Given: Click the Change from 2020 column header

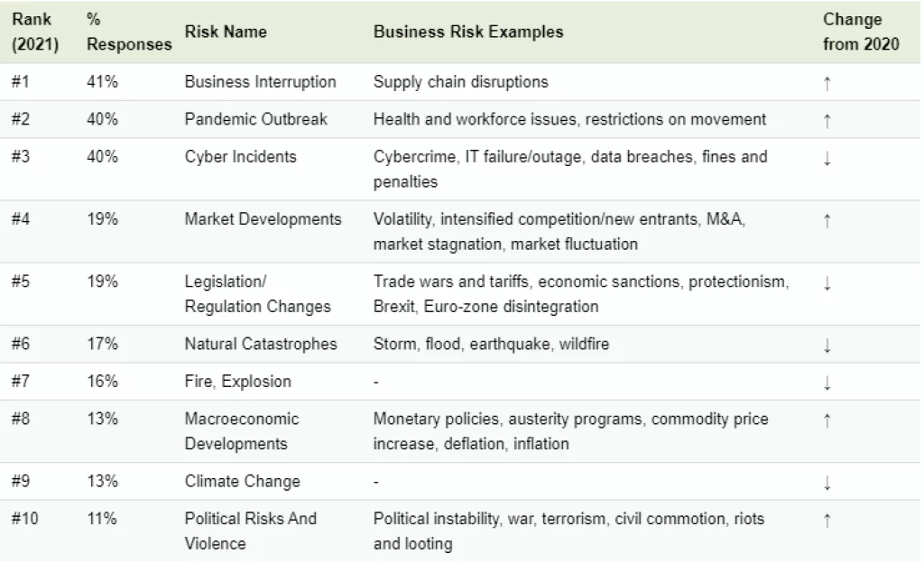Looking at the screenshot, I should (x=861, y=32).
